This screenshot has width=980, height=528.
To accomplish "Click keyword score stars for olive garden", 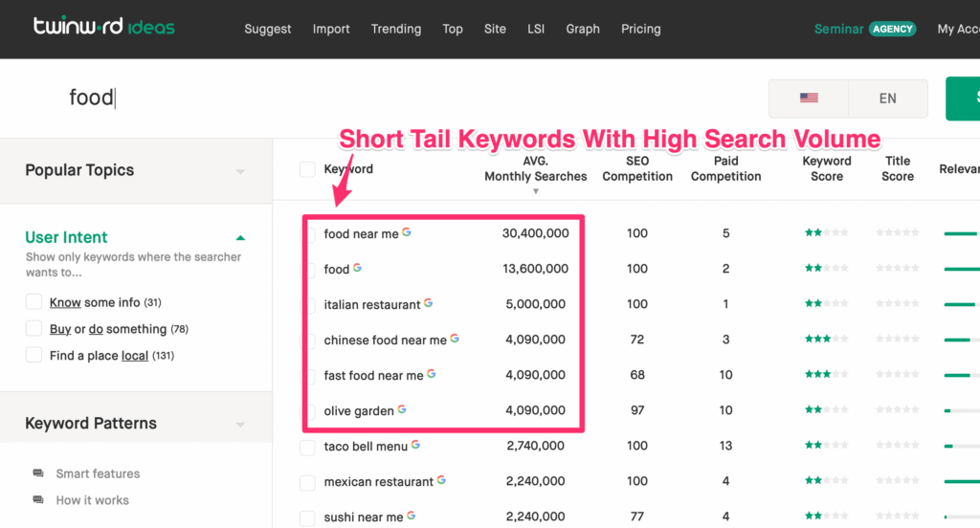I will coord(826,410).
